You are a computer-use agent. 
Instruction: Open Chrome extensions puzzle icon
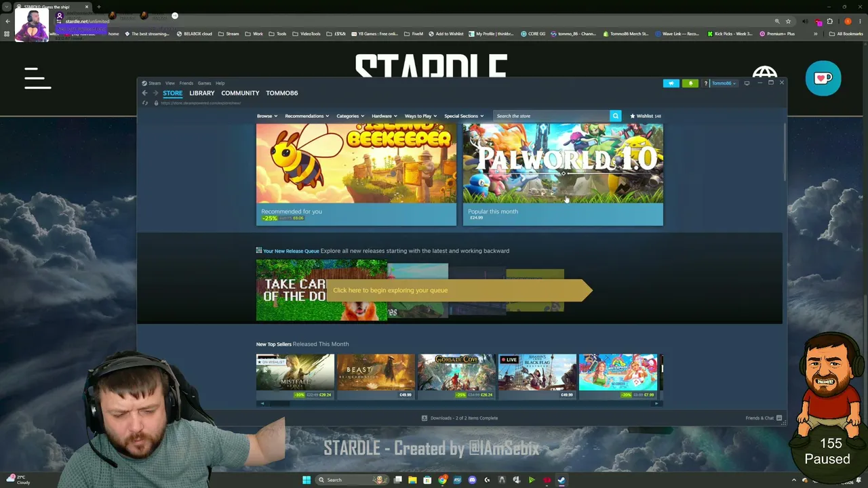click(829, 21)
